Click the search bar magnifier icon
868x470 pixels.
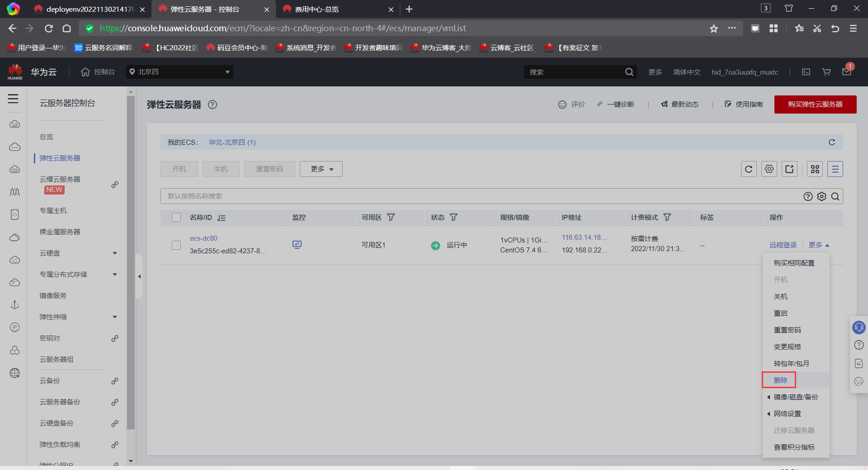click(835, 196)
